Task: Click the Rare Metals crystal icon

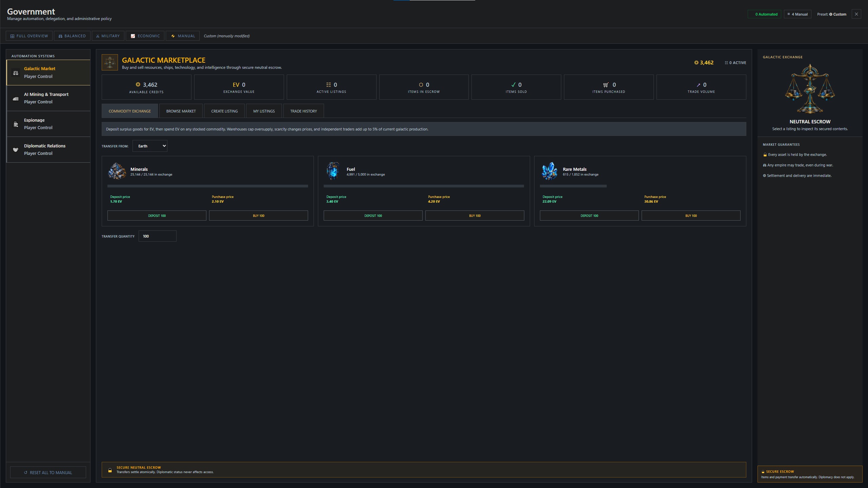Action: [x=549, y=171]
